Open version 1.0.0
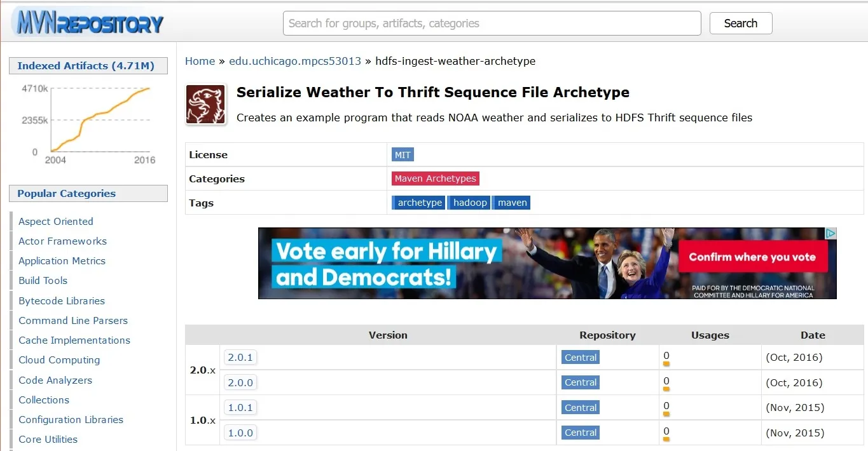The image size is (868, 451). pos(240,433)
